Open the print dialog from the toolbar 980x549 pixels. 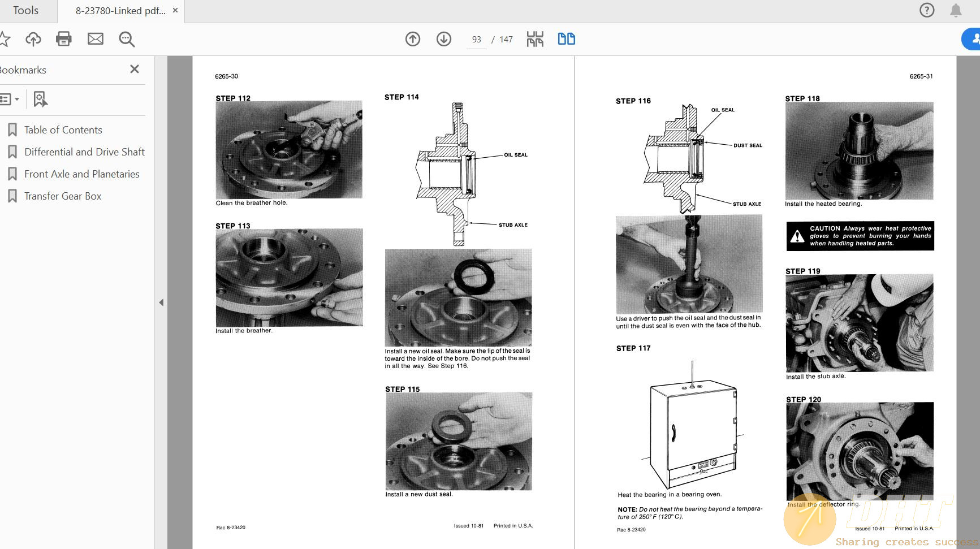coord(64,38)
